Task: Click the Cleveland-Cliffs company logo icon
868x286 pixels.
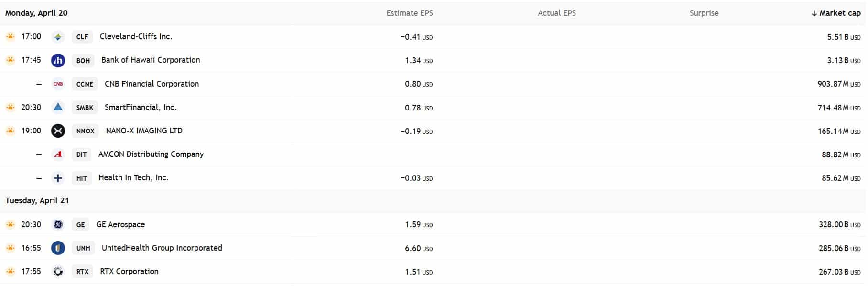Action: click(x=58, y=37)
